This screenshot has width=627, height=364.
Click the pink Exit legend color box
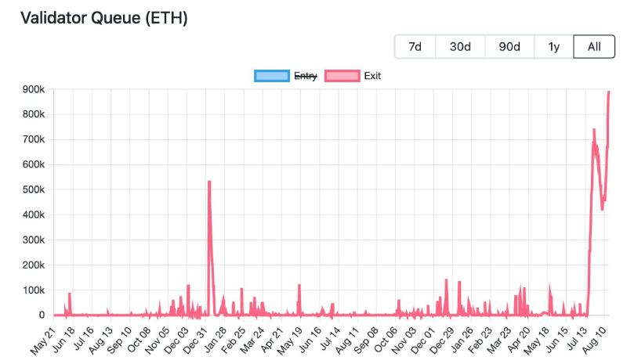point(342,76)
